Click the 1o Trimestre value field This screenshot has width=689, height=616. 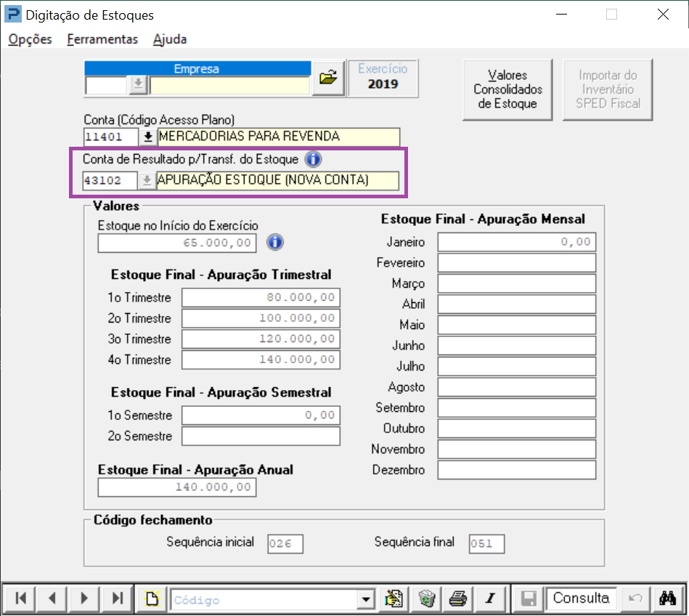[261, 298]
